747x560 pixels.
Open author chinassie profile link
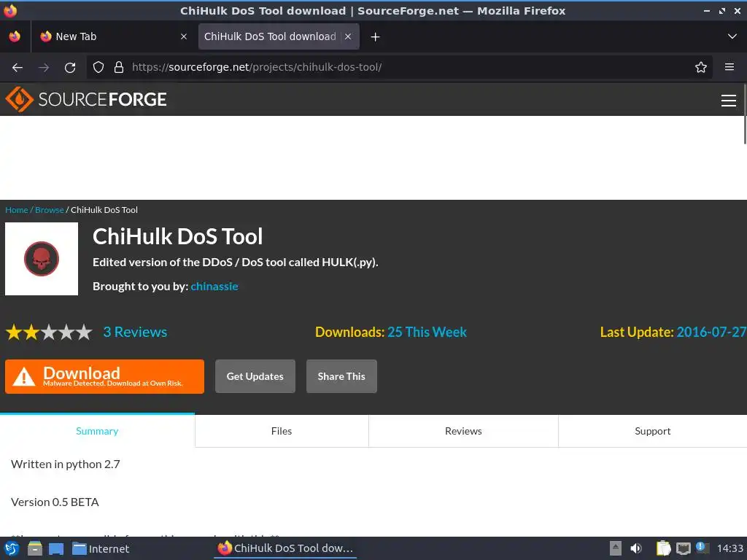point(214,286)
